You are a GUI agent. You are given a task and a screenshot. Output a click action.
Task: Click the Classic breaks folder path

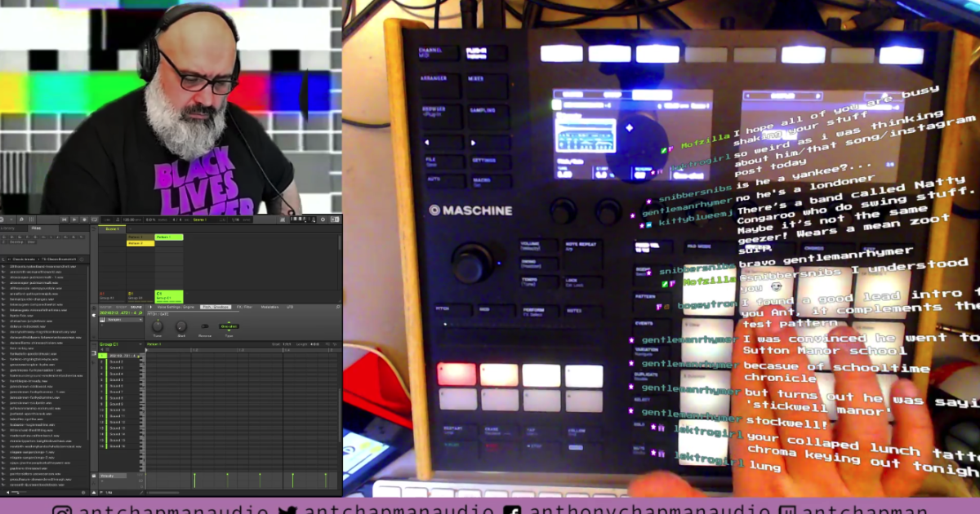pos(22,259)
